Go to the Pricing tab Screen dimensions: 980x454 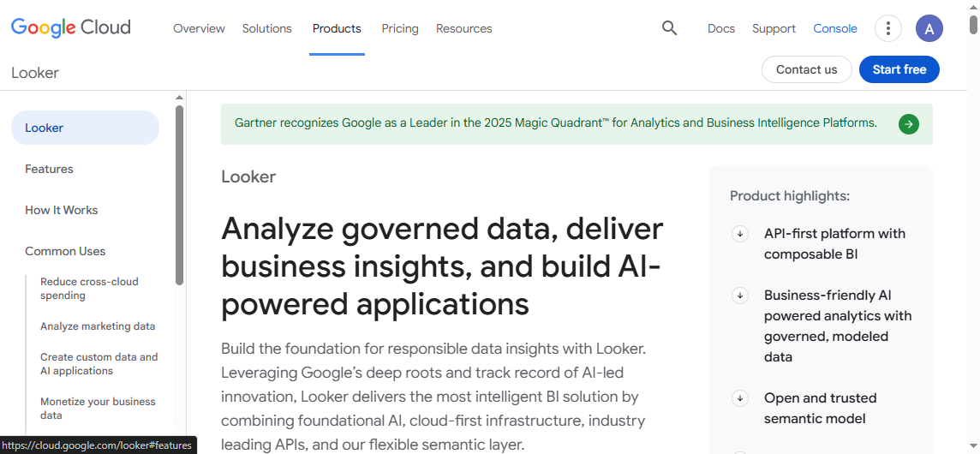click(400, 28)
